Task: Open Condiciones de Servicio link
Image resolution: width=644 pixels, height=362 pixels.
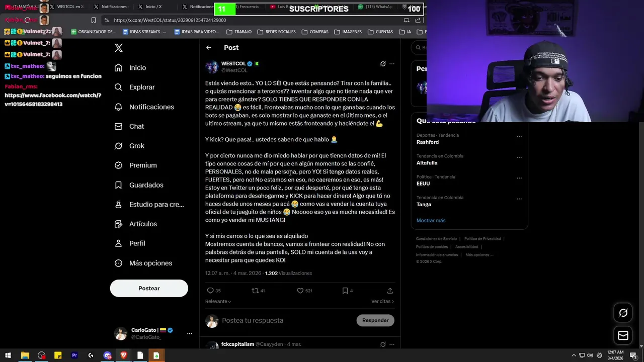Action: tap(436, 239)
